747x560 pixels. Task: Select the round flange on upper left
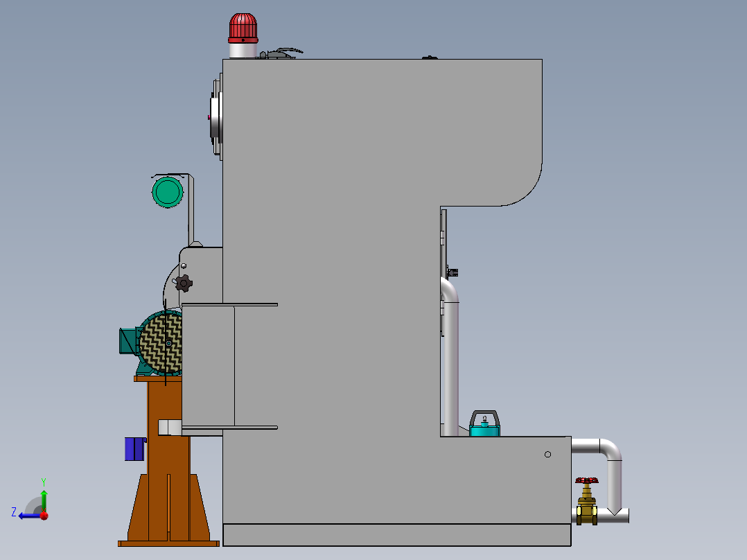pos(216,116)
